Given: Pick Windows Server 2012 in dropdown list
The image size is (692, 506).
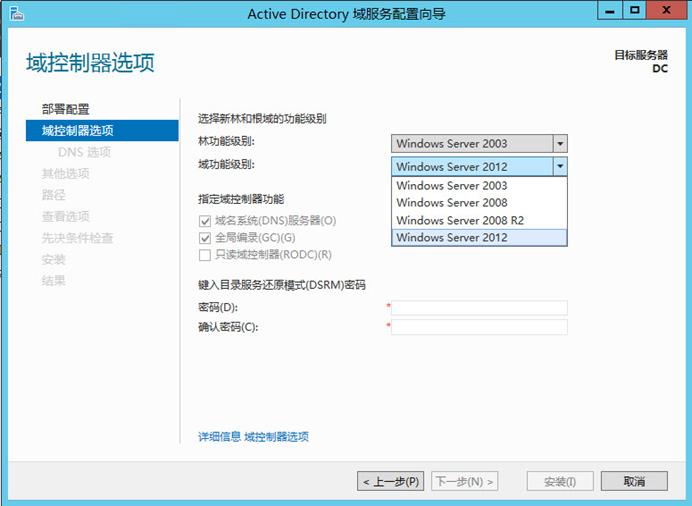Looking at the screenshot, I should (479, 237).
